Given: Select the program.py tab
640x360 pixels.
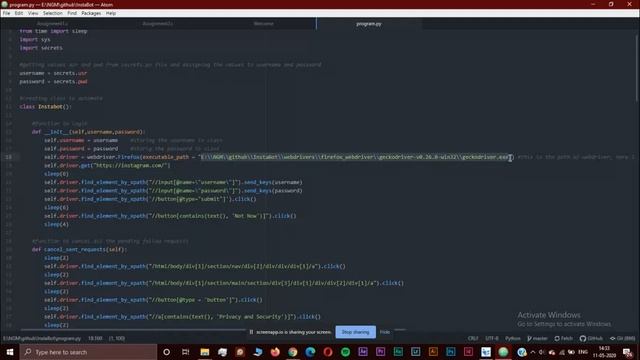Looking at the screenshot, I should pyautogui.click(x=369, y=24).
